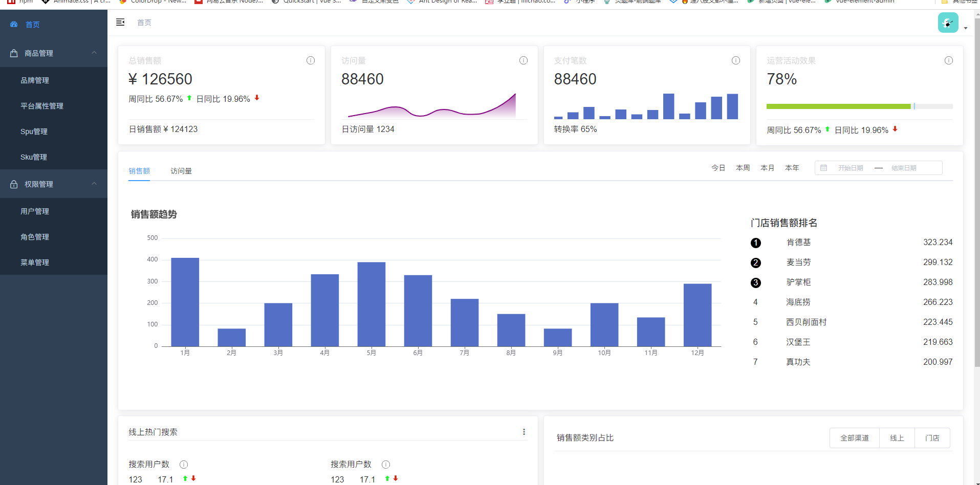
Task: Open Spu管理 menu item
Action: tap(54, 131)
